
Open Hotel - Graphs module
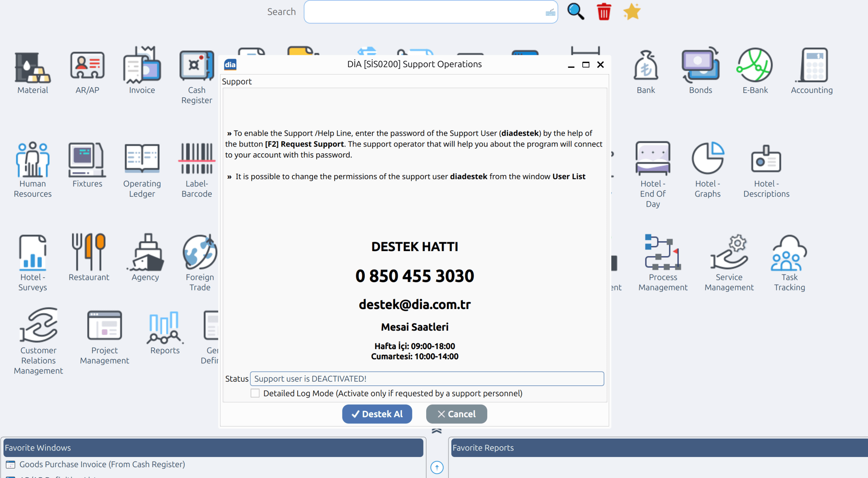708,170
